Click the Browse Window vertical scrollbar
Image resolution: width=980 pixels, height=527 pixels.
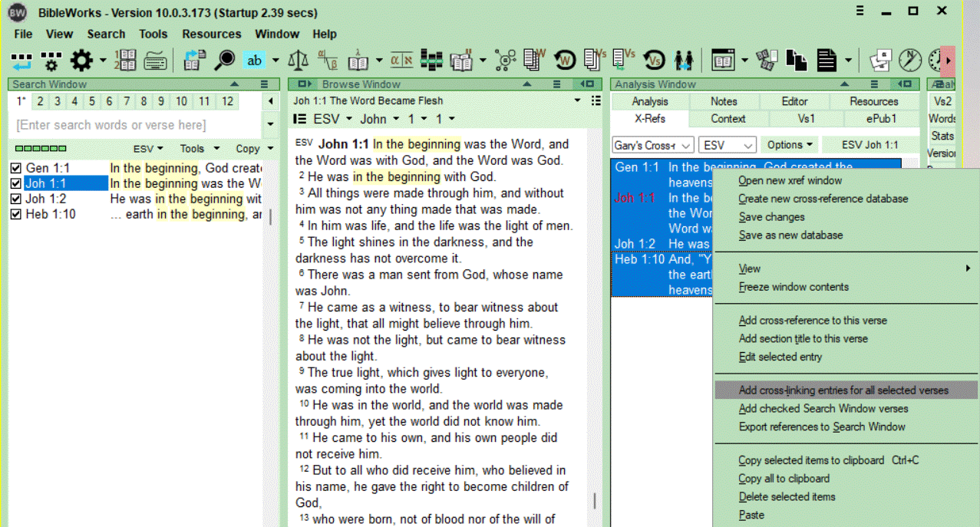595,500
